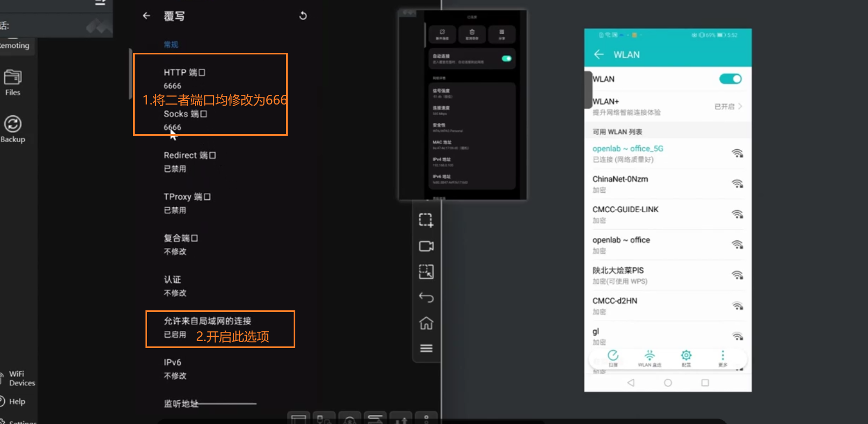Tap the disconnect button in middle phone preview

[x=442, y=34]
